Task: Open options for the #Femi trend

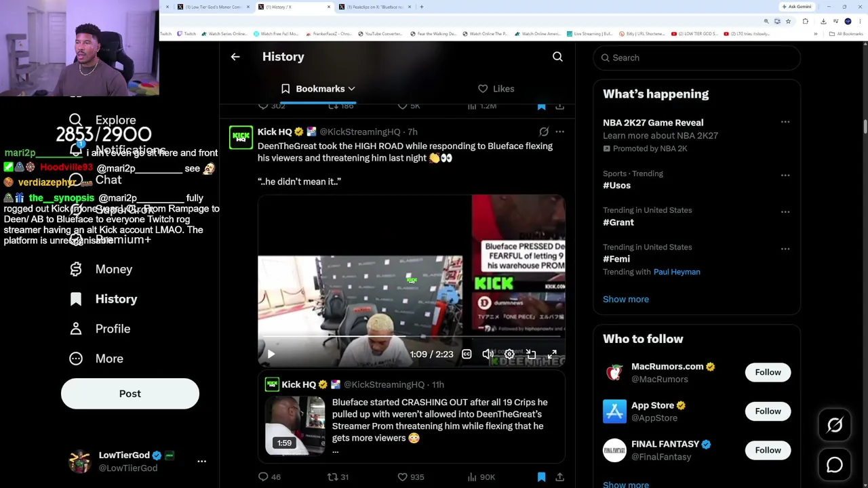Action: pos(785,249)
